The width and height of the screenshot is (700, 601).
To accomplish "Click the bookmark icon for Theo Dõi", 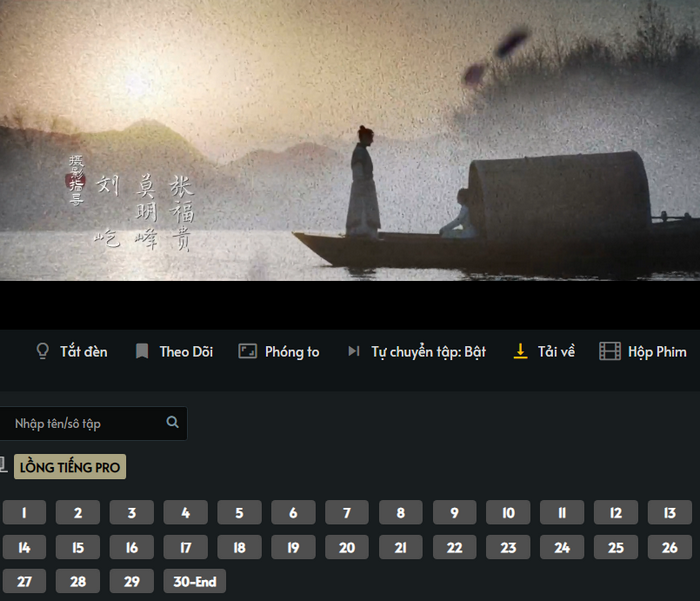I will (142, 351).
